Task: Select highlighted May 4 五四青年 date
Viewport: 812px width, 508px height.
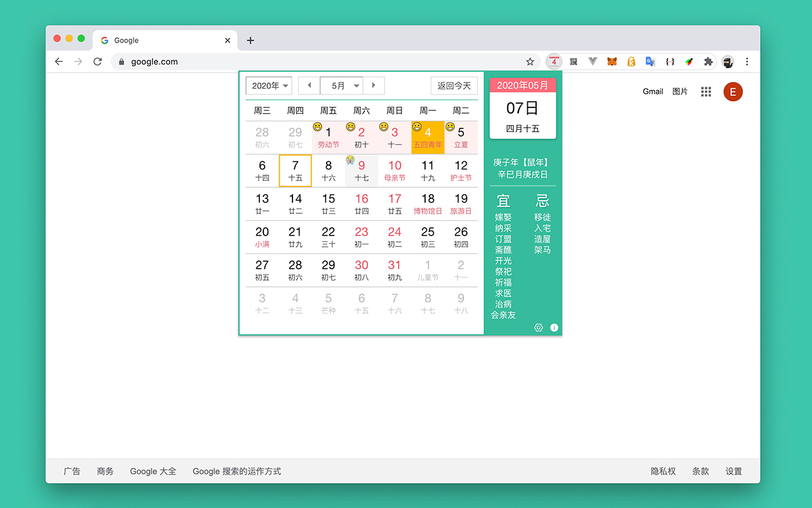Action: click(428, 138)
